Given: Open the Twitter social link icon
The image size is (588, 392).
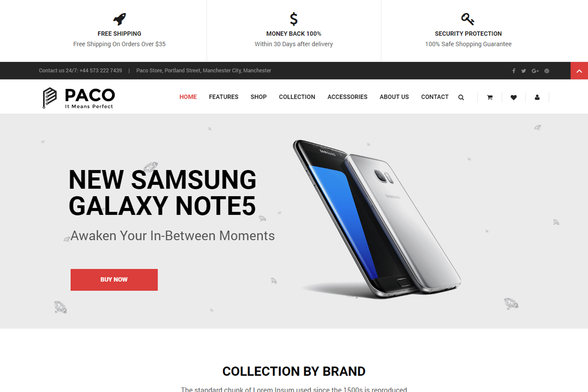Looking at the screenshot, I should click(524, 71).
